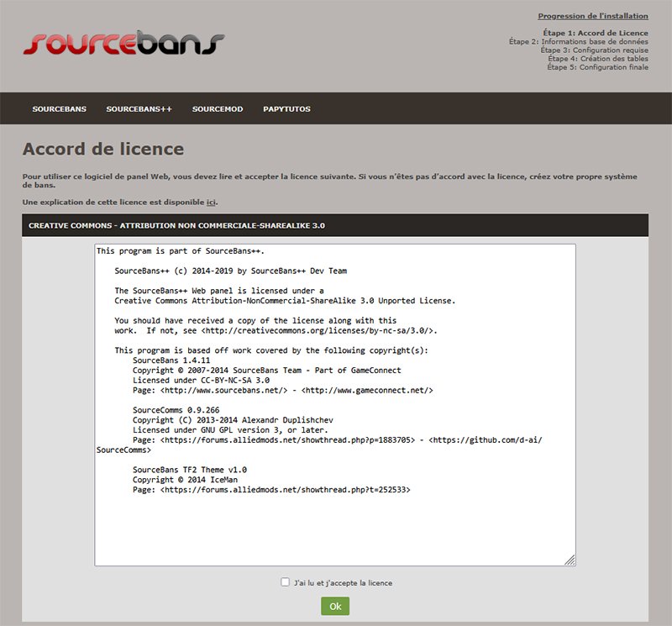Open the SOURCEBANS navigation item
The width and height of the screenshot is (672, 626).
59,109
